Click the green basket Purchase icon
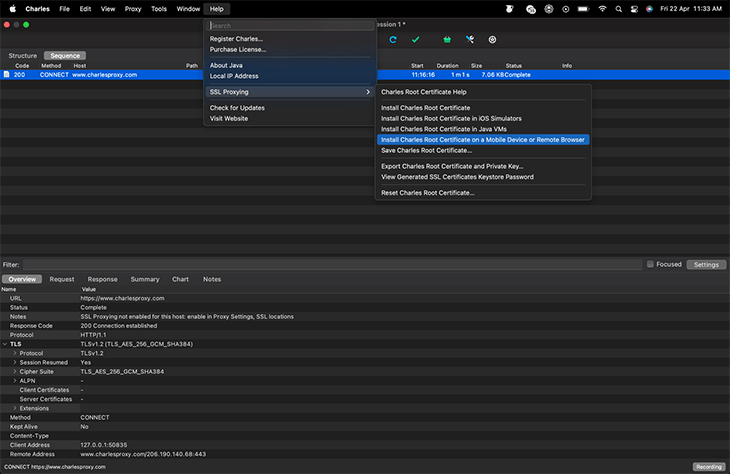The height and width of the screenshot is (474, 730). [446, 40]
